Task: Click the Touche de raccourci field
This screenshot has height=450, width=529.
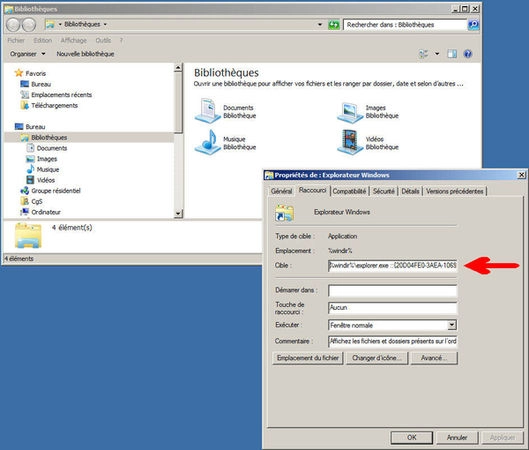Action: [x=393, y=308]
